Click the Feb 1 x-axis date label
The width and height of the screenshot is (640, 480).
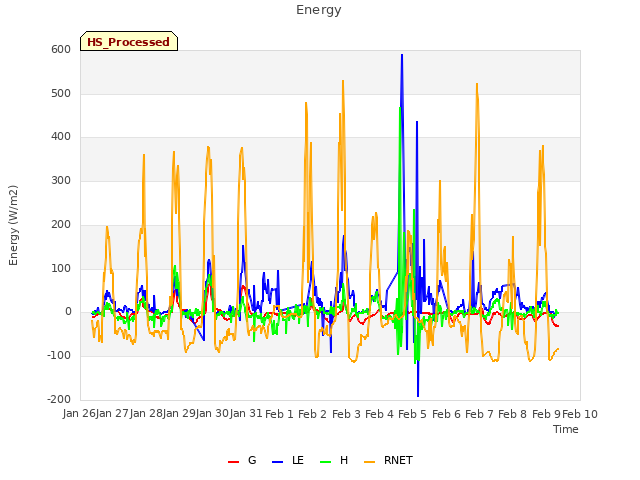pyautogui.click(x=280, y=414)
